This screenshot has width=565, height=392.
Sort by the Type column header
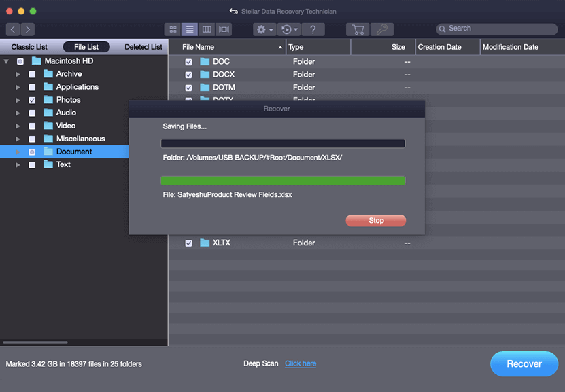pyautogui.click(x=318, y=47)
